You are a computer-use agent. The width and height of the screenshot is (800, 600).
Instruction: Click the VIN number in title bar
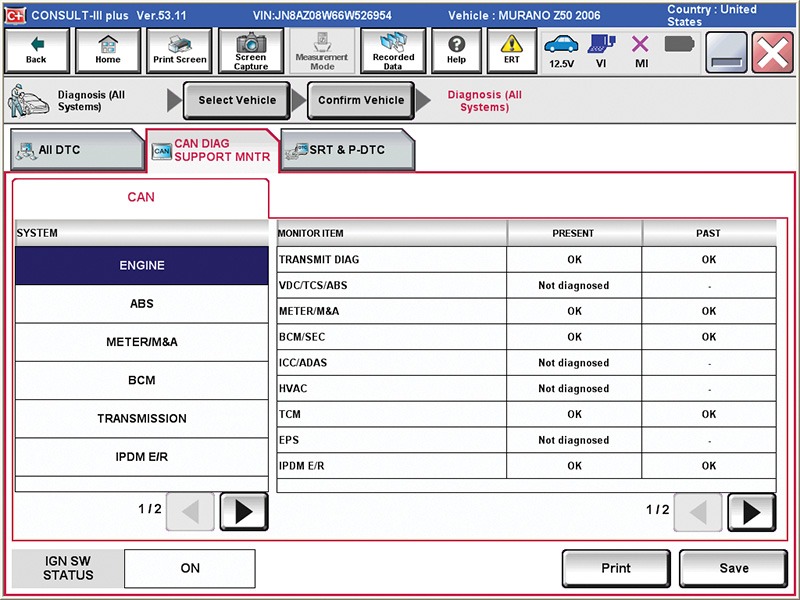click(322, 15)
